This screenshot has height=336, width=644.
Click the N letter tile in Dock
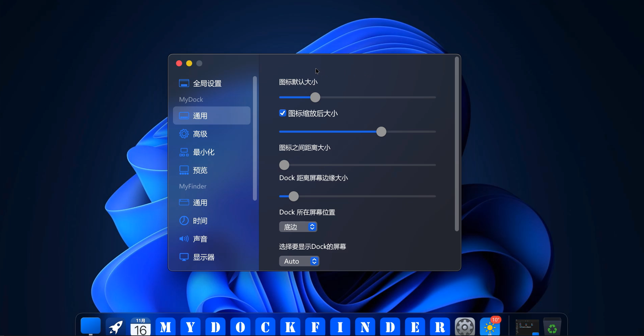[365, 327]
